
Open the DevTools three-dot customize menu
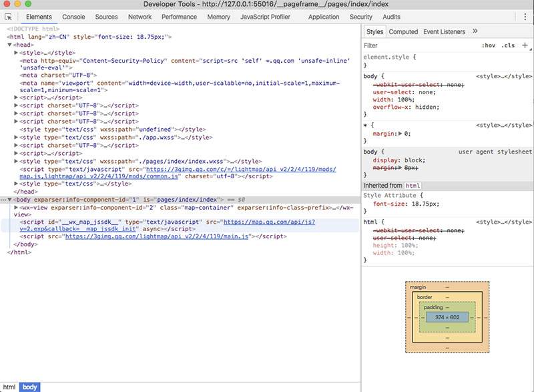(x=525, y=17)
